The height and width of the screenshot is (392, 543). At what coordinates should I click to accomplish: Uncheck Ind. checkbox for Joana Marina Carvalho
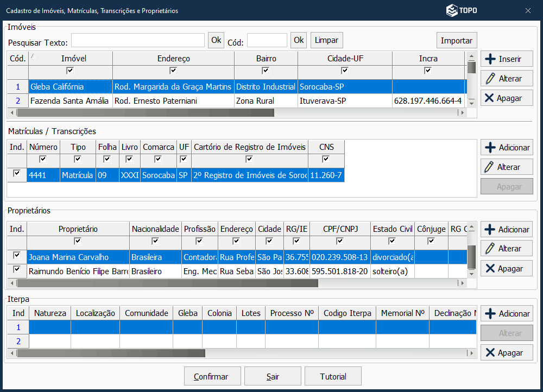click(x=17, y=255)
